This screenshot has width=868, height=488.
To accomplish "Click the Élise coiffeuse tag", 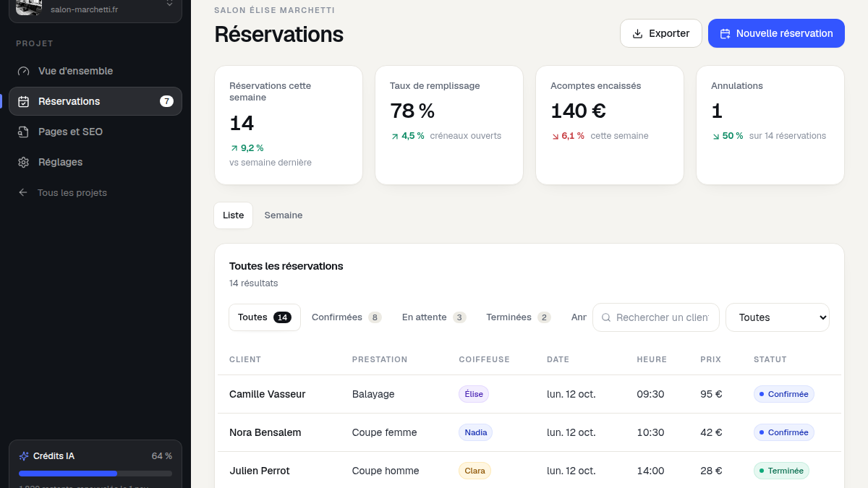I will (x=474, y=394).
